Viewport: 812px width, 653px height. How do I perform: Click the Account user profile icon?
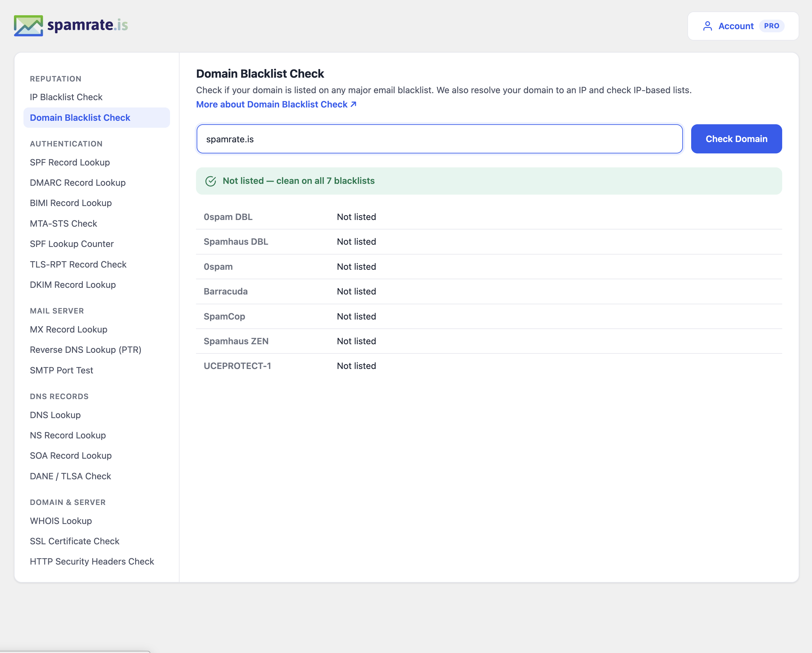point(707,26)
